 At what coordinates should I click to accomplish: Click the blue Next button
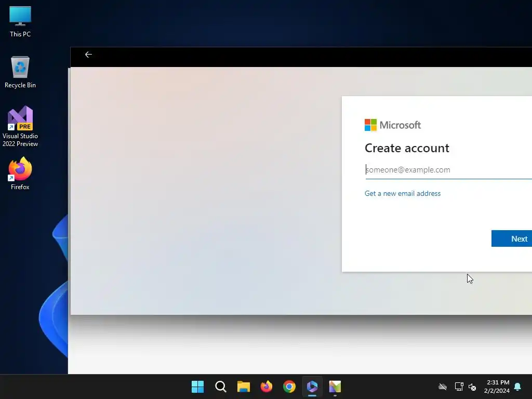click(x=512, y=238)
